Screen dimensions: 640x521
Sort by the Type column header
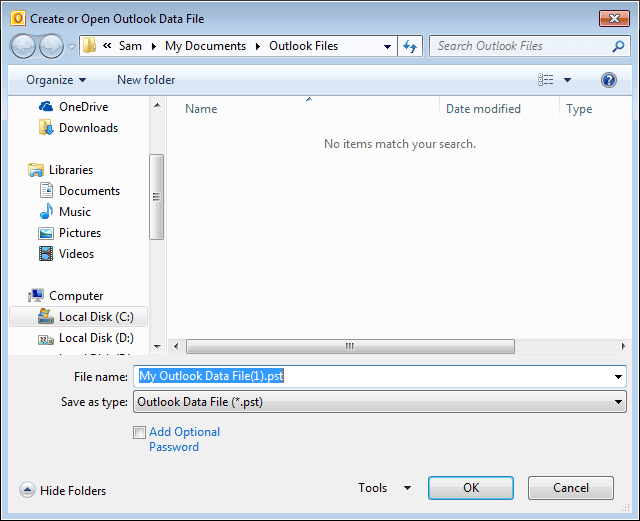(x=579, y=109)
